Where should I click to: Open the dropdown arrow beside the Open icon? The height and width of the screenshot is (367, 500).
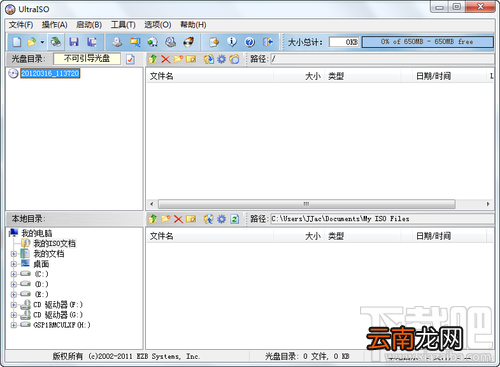click(42, 42)
